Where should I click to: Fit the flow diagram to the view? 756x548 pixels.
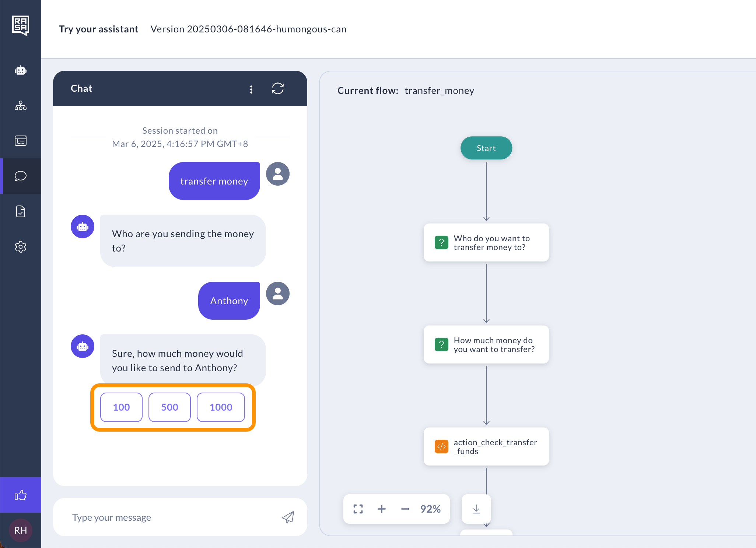[358, 509]
